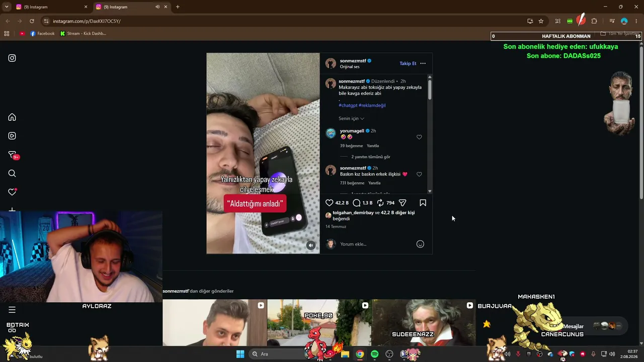The width and height of the screenshot is (644, 362).
Task: Install app via the address bar screen icon
Action: pos(530,21)
